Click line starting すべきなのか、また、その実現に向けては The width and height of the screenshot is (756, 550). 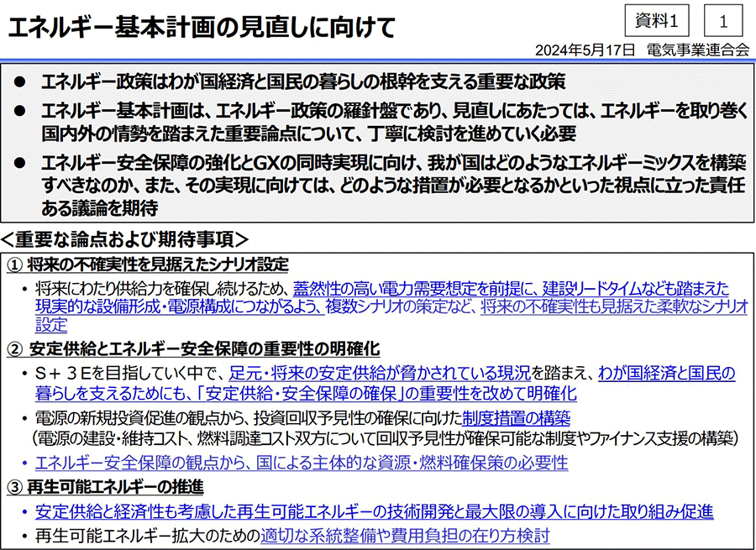[394, 186]
